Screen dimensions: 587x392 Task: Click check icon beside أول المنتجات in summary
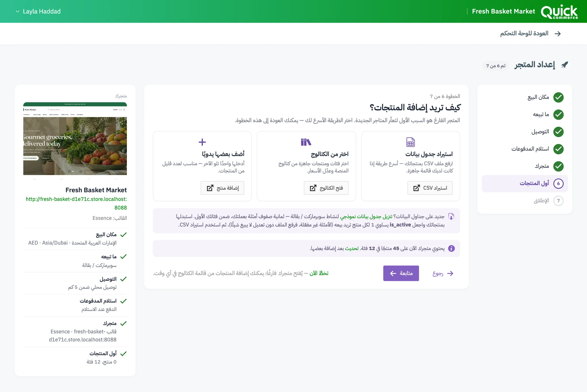point(123,354)
